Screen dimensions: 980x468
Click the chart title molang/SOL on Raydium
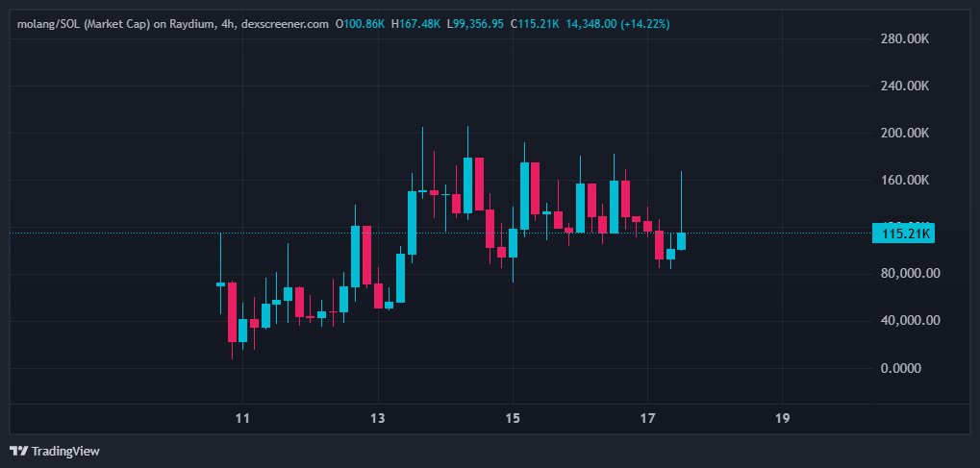pos(172,24)
